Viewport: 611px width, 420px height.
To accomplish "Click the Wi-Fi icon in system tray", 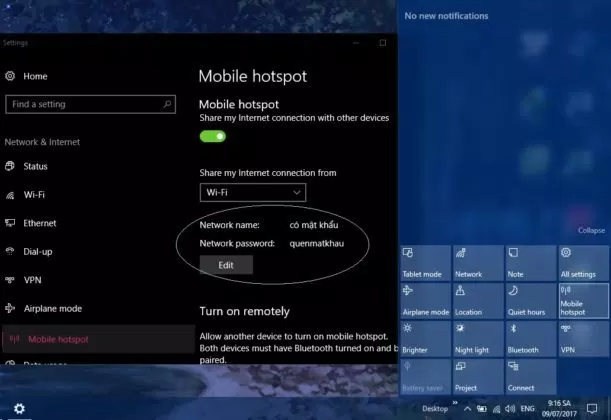I will coord(496,409).
